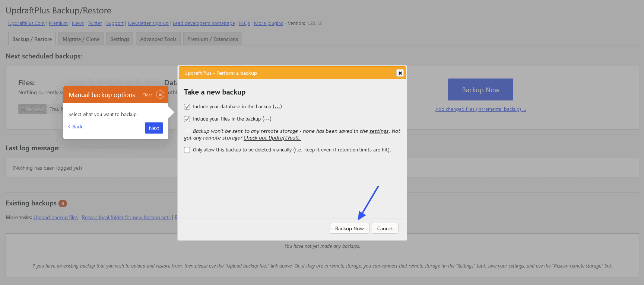The image size is (644, 285).
Task: Open Premium / Extensions tab
Action: (212, 39)
